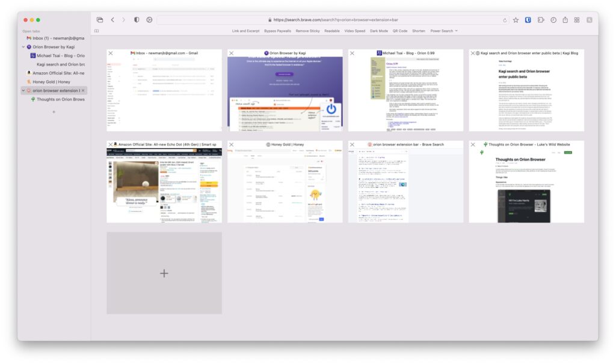This screenshot has width=616, height=364.
Task: Open Thoughts on Orion Browser thumbnail
Action: (x=526, y=182)
